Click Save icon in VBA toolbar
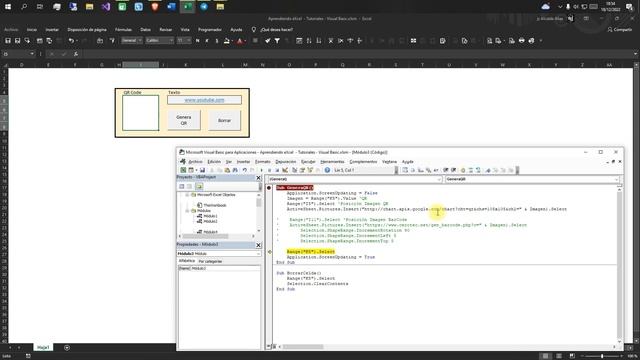The height and width of the screenshot is (360, 640). [x=202, y=170]
